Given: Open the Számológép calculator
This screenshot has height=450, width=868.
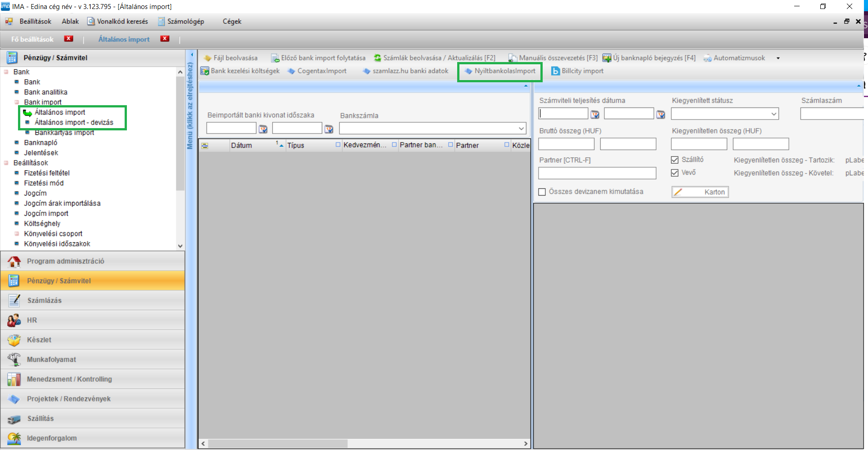Looking at the screenshot, I should 181,22.
